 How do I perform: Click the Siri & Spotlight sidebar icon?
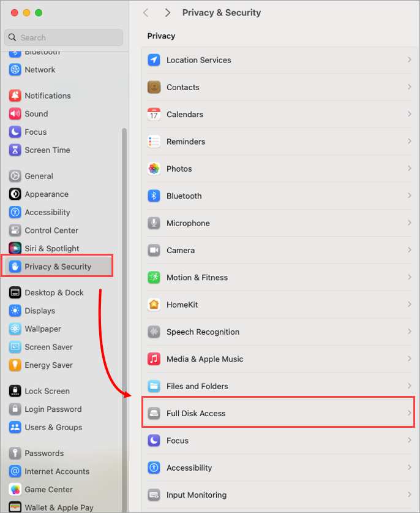[15, 248]
